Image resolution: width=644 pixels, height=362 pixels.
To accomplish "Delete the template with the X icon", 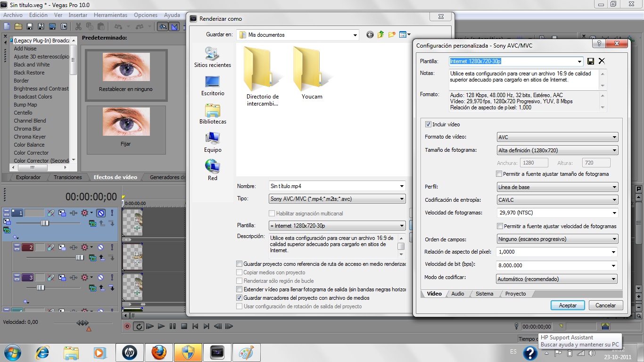I will 602,61.
